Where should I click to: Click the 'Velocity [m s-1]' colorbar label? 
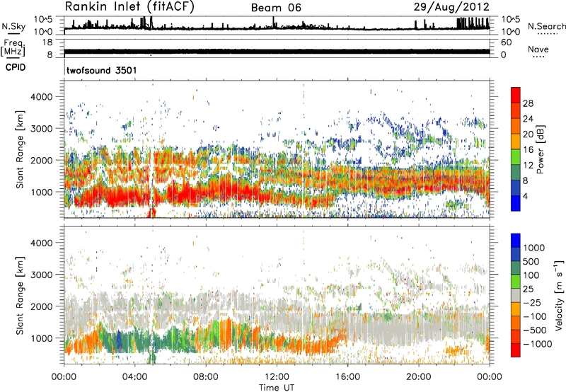[x=559, y=295]
